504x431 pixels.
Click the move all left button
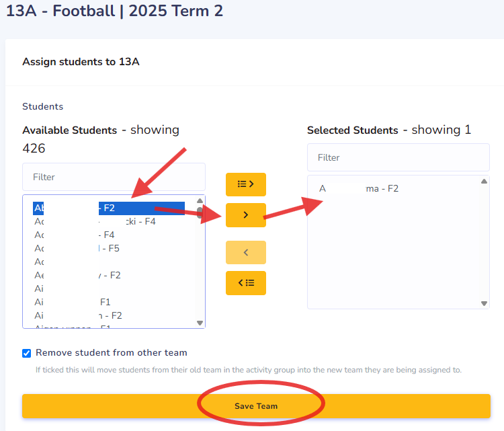point(245,283)
